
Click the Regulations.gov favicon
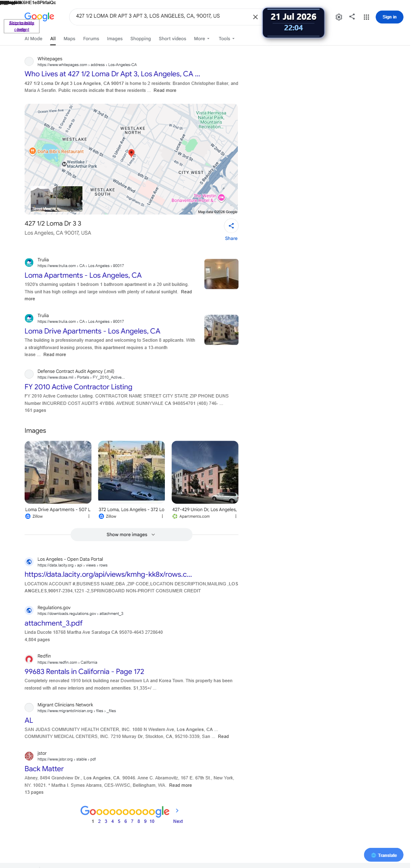[29, 610]
